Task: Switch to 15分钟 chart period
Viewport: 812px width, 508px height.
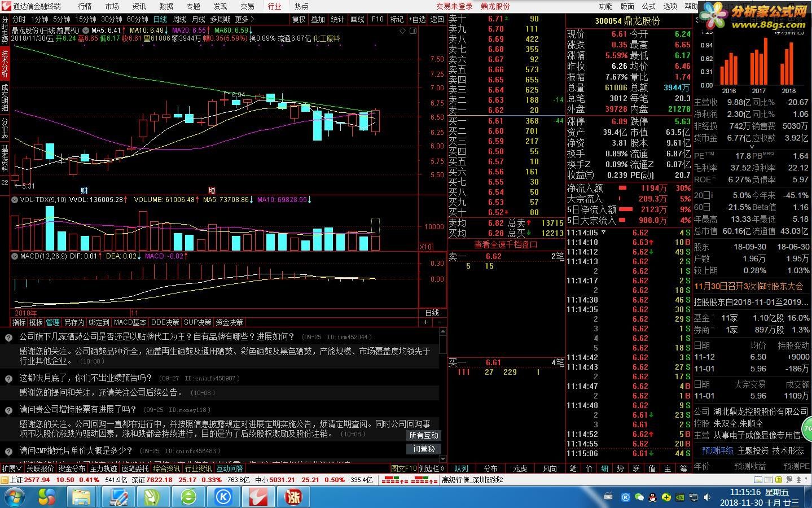Action: (x=86, y=19)
